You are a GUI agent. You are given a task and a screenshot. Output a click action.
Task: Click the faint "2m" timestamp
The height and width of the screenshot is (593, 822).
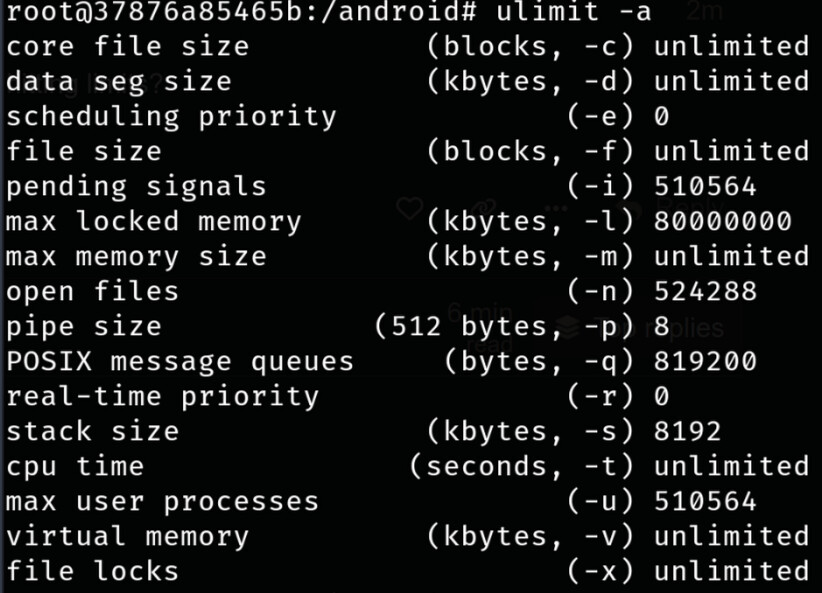pos(706,12)
